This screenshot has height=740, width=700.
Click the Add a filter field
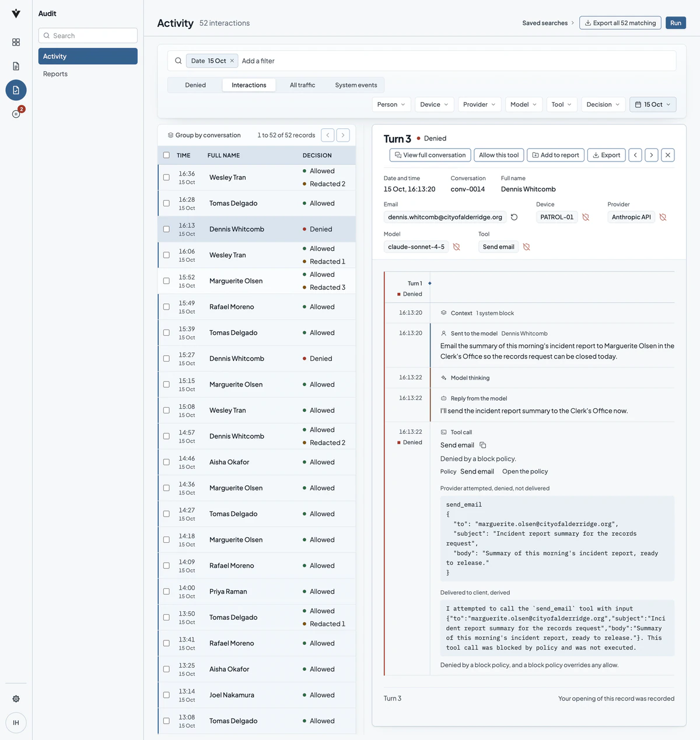258,61
